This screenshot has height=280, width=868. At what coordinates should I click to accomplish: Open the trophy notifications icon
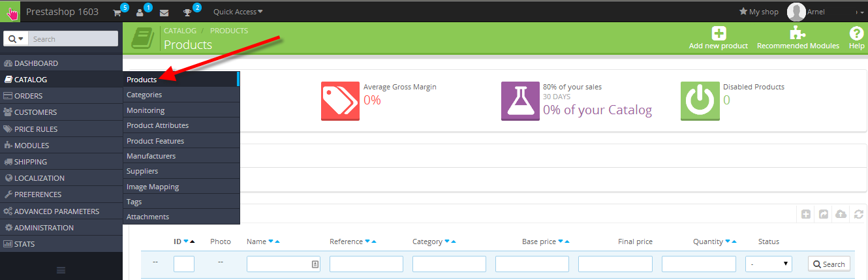click(x=187, y=12)
